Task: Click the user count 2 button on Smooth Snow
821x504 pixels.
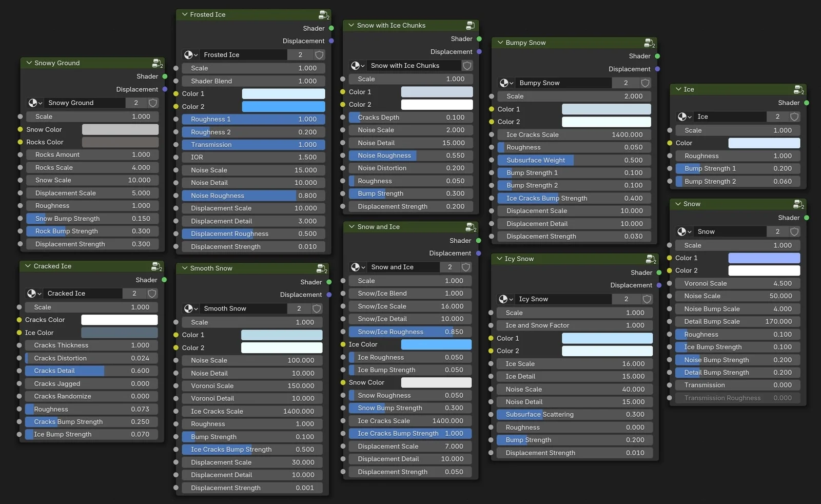Action: point(299,308)
